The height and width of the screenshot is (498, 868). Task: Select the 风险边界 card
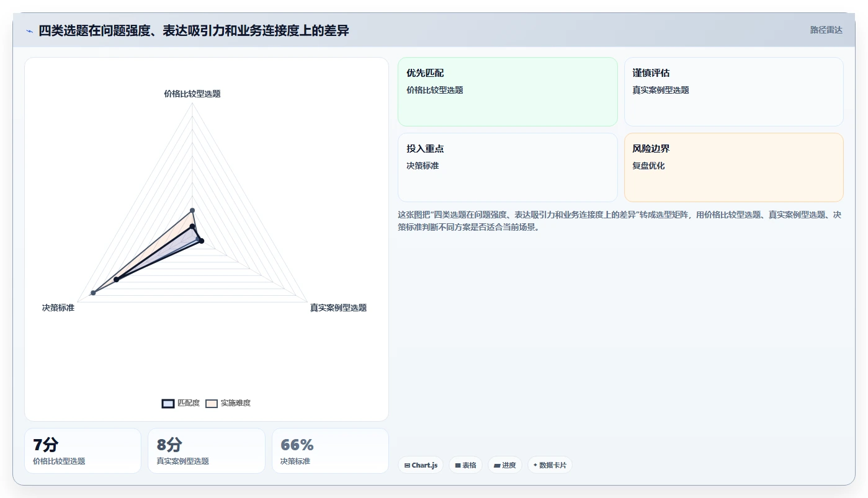click(733, 167)
